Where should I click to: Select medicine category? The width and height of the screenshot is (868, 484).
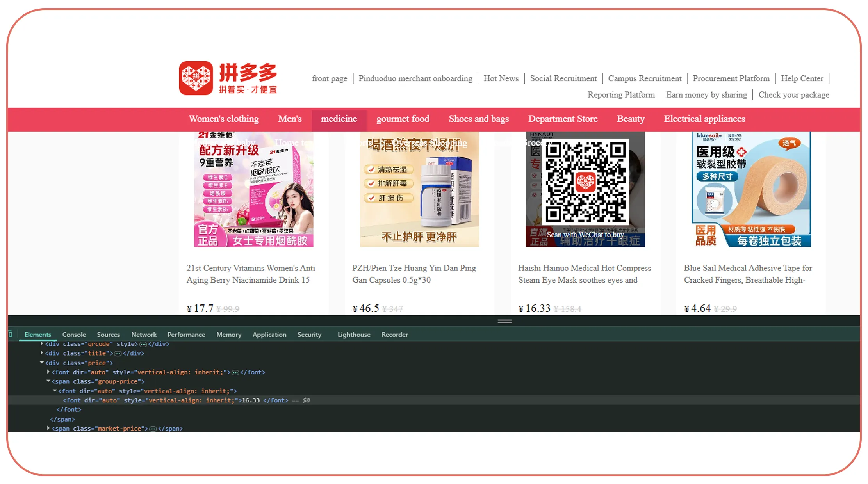(x=339, y=119)
